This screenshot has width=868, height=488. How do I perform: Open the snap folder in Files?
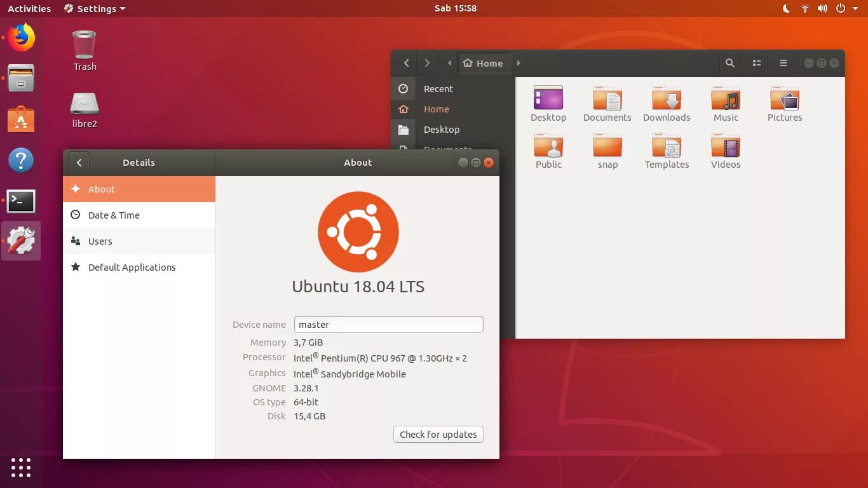[607, 151]
